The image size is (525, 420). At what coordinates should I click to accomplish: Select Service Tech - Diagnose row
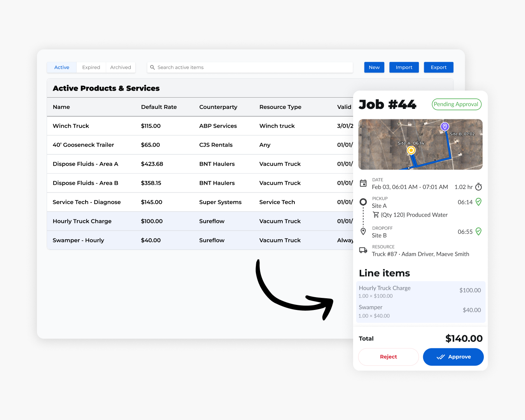click(x=200, y=202)
